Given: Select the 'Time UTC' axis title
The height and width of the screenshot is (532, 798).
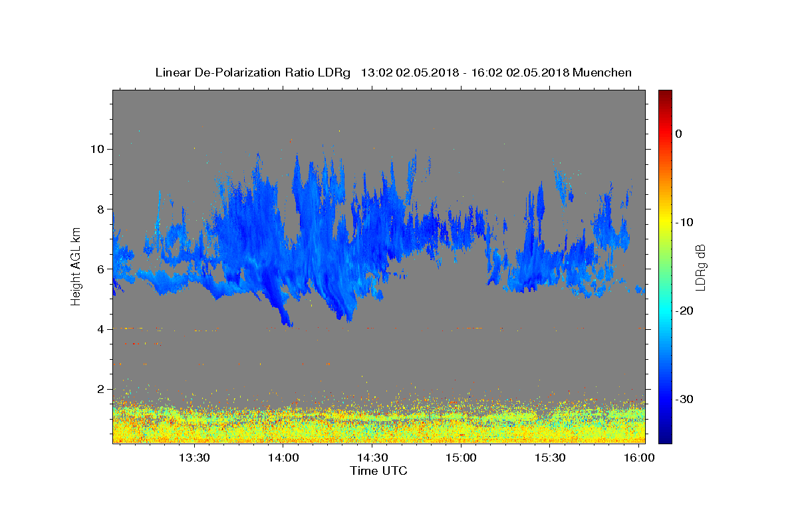Looking at the screenshot, I should (378, 471).
